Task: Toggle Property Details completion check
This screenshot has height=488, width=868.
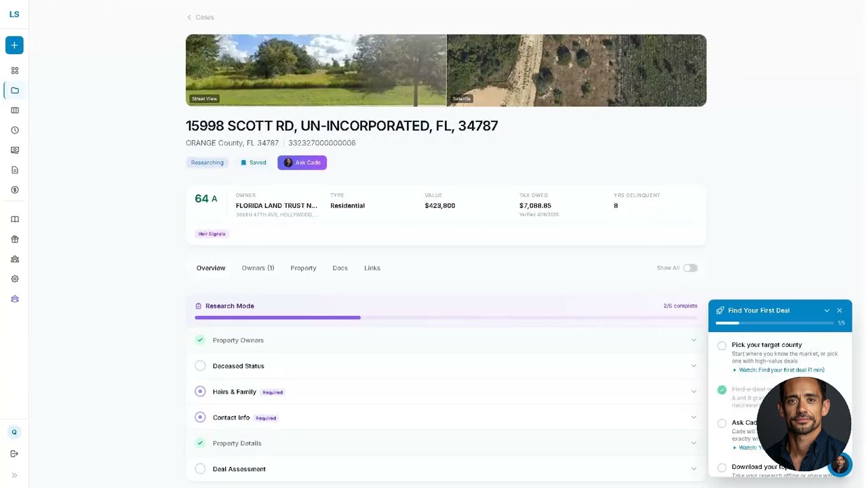Action: [x=200, y=443]
